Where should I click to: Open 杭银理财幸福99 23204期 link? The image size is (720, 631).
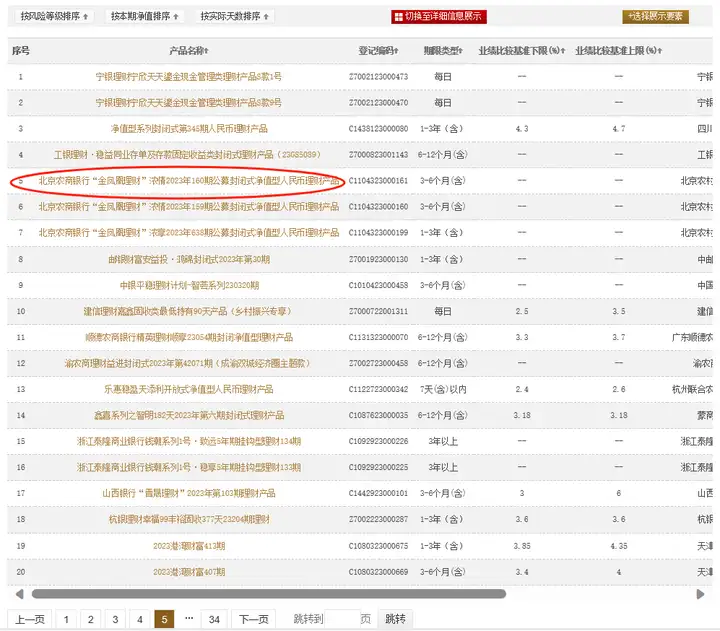189,519
